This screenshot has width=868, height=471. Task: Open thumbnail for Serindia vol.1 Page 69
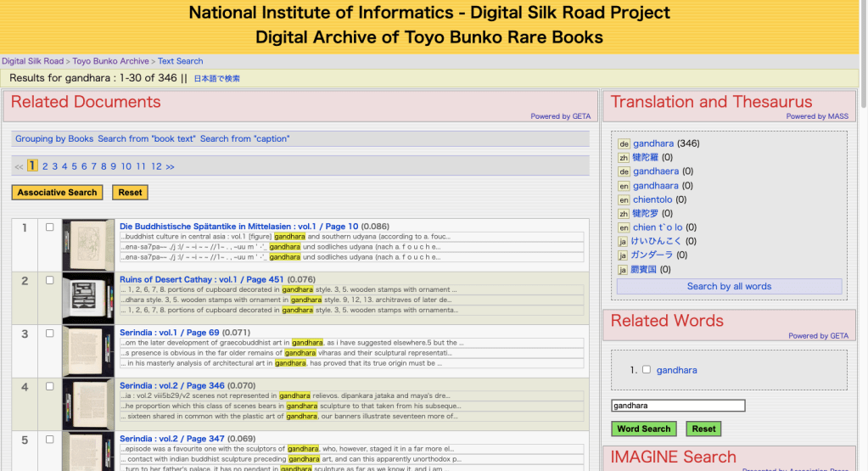pos(88,350)
